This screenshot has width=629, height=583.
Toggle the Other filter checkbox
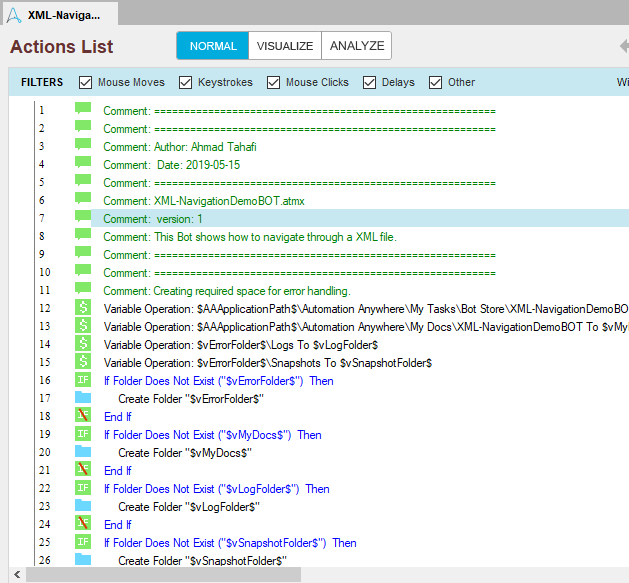436,82
